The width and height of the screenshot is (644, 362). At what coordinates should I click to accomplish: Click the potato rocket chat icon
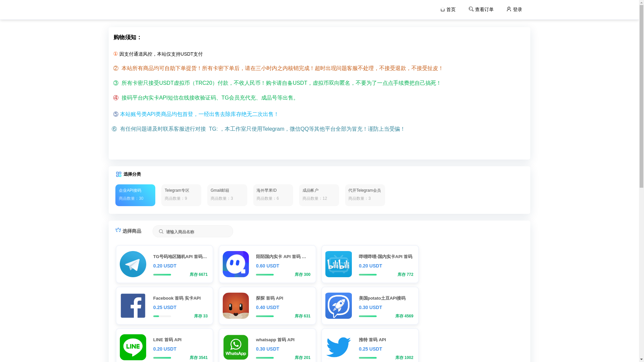(x=338, y=306)
